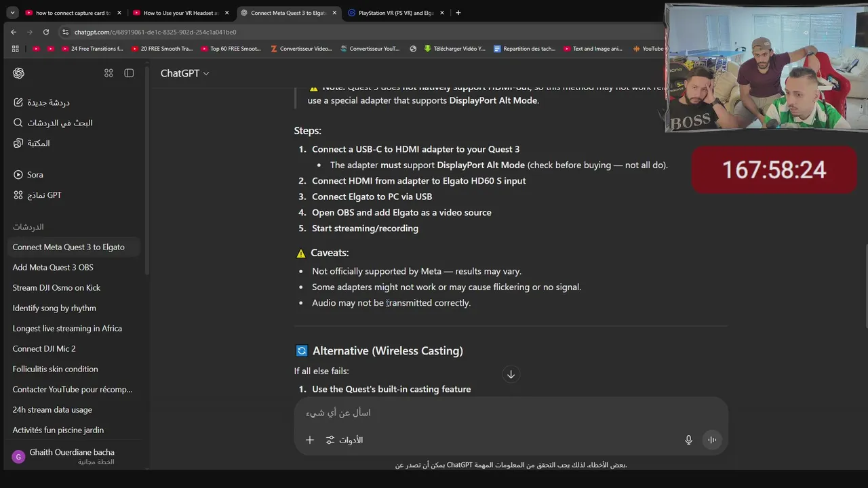Open Sora from the sidebar
Viewport: 868px width, 488px height.
(x=28, y=175)
